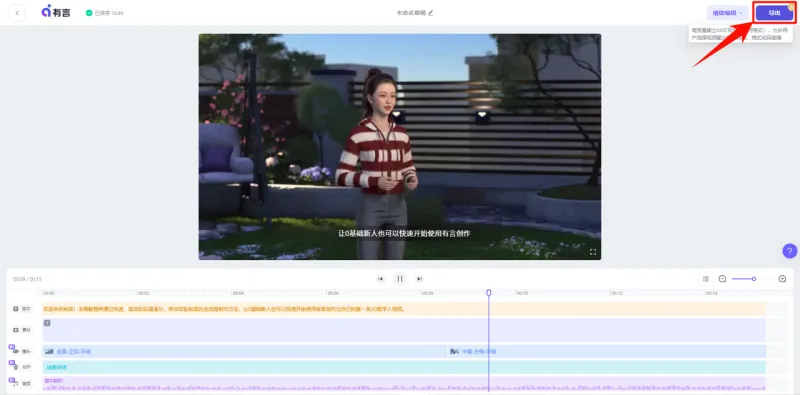800x395 pixels.
Task: Skip to the previous segment
Action: tap(380, 279)
